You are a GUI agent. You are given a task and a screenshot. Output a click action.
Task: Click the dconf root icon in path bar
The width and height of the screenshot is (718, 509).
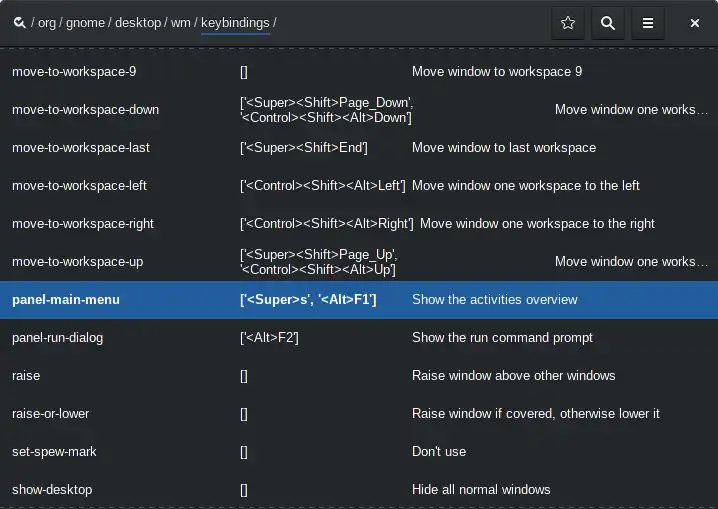[19, 22]
